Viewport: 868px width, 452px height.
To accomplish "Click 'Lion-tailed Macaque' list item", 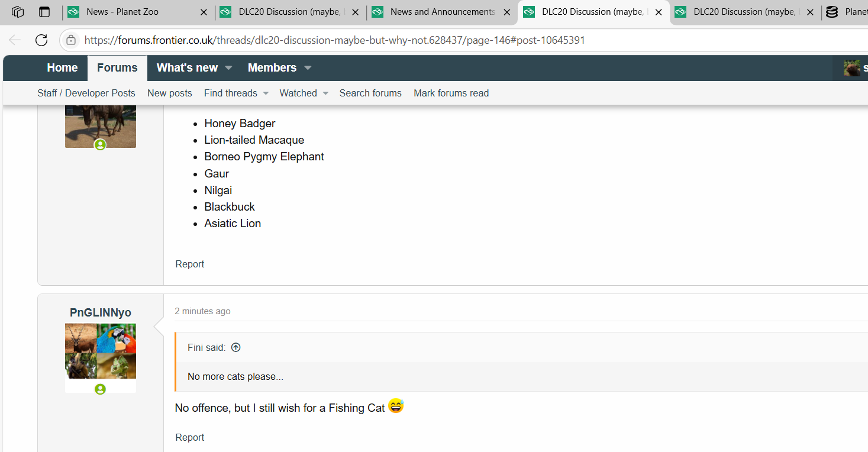I will (x=254, y=140).
